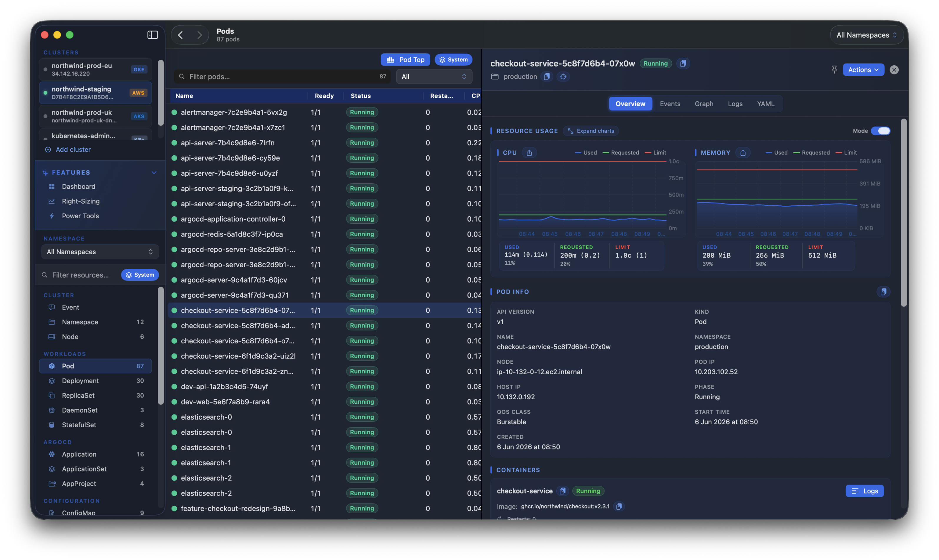Click the sidebar resources scrollbar
This screenshot has height=560, width=939.
tap(160, 346)
